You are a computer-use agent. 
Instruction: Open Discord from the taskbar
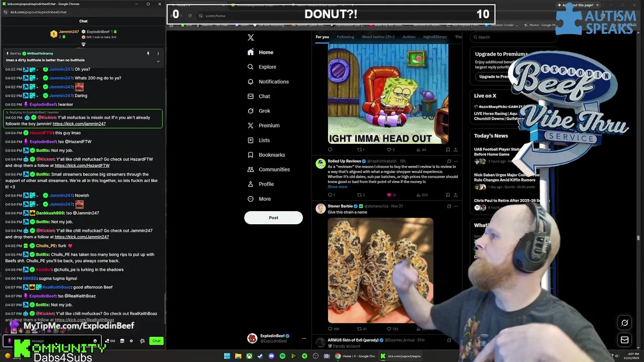(271, 356)
